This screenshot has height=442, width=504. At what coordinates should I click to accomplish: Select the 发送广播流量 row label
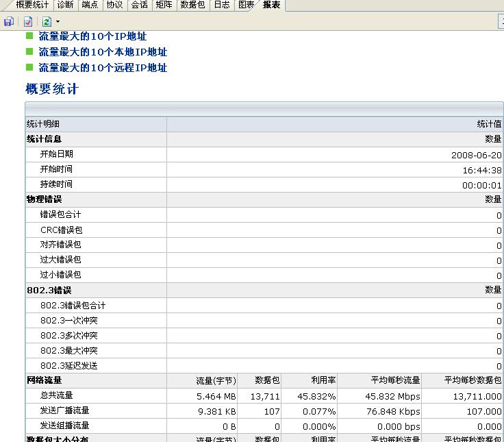pyautogui.click(x=64, y=410)
